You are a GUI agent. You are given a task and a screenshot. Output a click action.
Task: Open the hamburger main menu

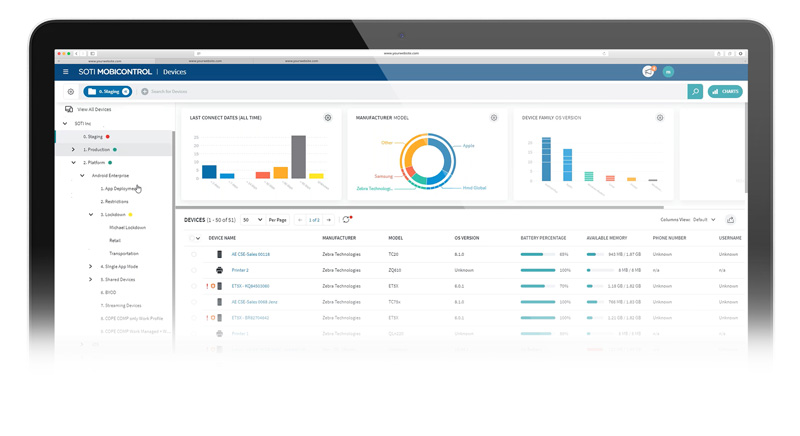(65, 72)
